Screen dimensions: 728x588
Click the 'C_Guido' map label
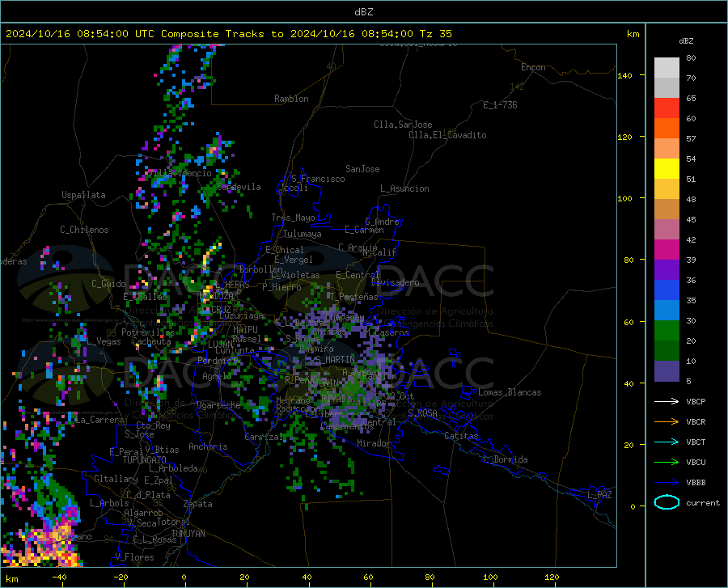(x=108, y=284)
